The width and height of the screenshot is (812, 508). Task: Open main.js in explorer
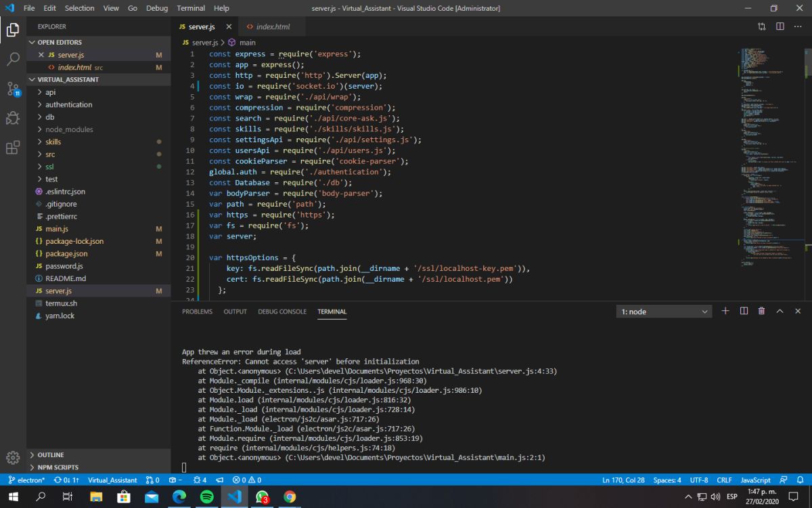98,229
